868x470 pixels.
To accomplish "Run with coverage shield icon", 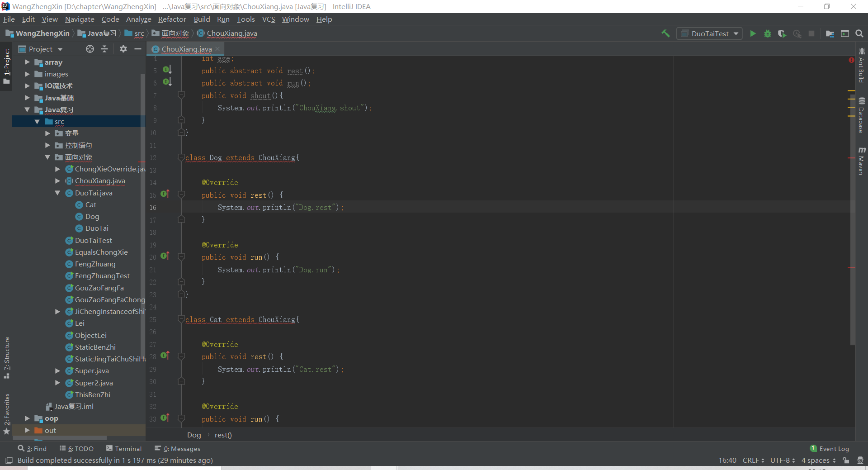I will (x=782, y=33).
